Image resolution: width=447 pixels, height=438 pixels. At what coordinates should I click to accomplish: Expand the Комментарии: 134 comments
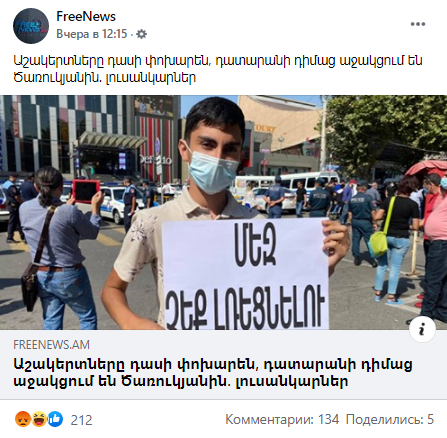282,419
